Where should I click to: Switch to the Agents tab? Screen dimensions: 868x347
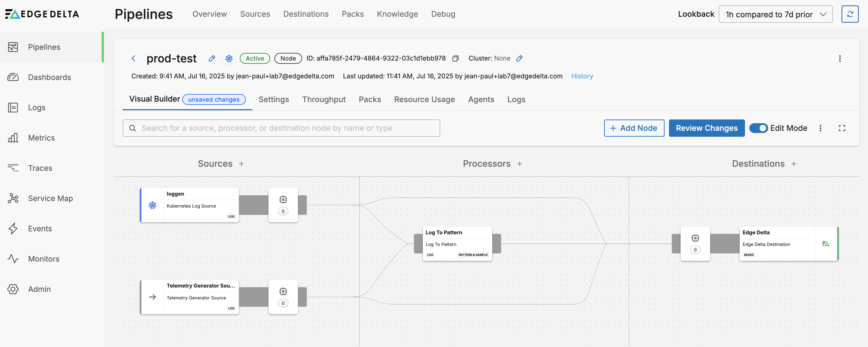(481, 99)
